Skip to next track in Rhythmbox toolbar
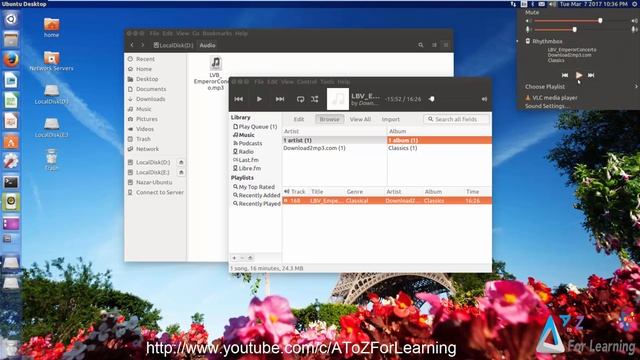The image size is (640, 360). (280, 99)
